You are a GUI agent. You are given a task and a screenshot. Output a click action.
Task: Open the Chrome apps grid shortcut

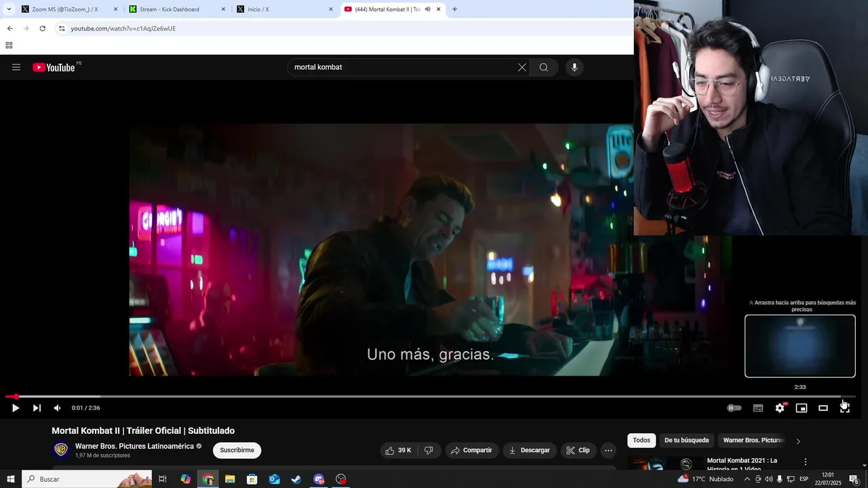pyautogui.click(x=9, y=45)
